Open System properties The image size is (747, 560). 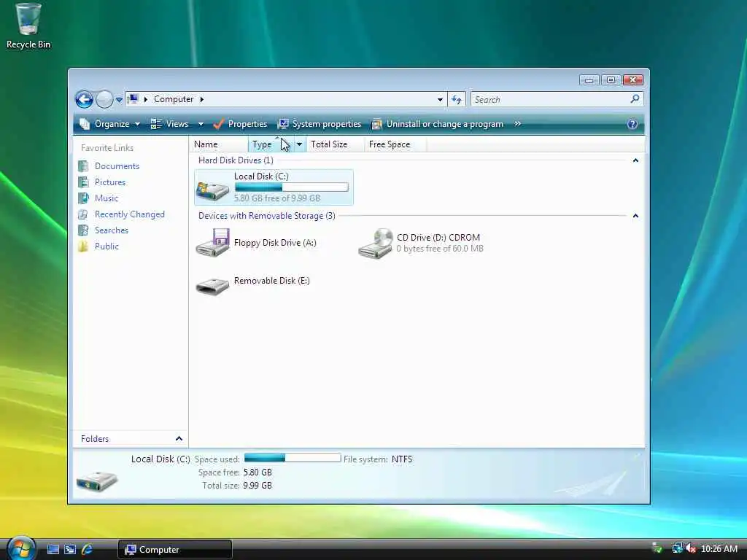pos(320,124)
